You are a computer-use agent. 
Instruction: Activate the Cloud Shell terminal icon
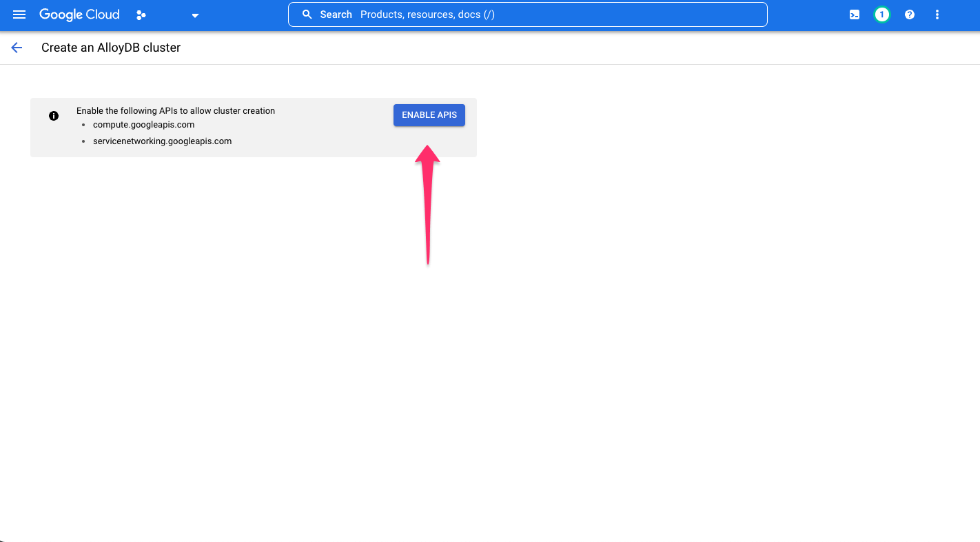coord(854,14)
